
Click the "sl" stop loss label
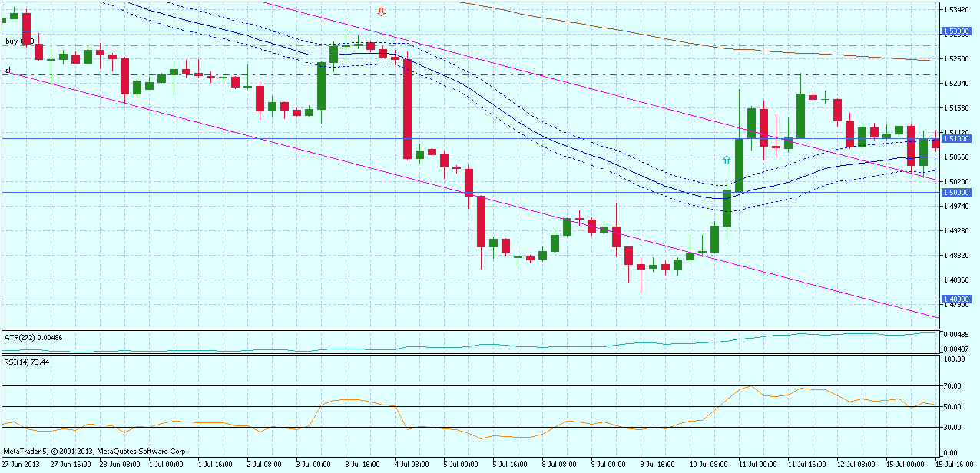(x=8, y=71)
